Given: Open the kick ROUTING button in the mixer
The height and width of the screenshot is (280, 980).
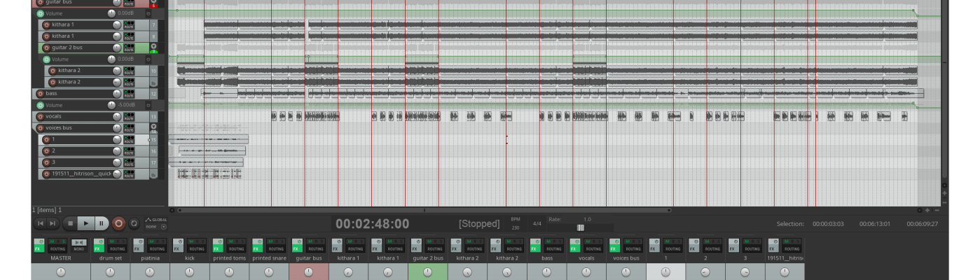Looking at the screenshot, I should point(198,248).
